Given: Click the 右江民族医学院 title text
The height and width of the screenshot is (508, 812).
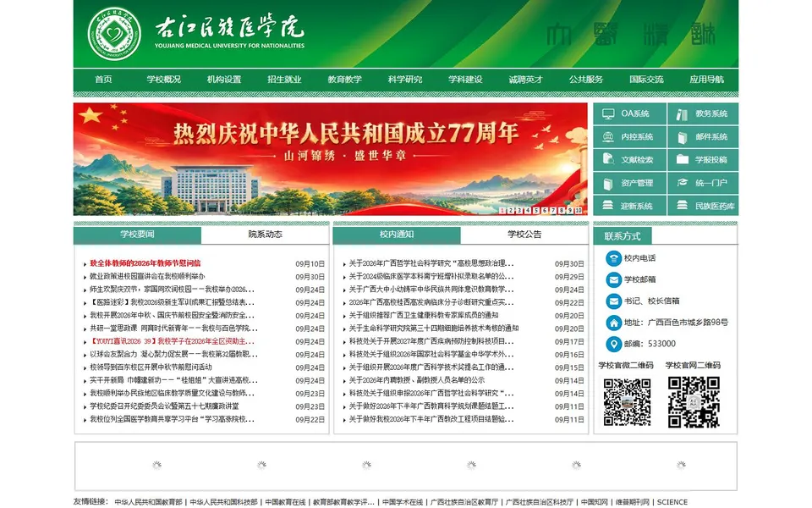Looking at the screenshot, I should [x=229, y=27].
